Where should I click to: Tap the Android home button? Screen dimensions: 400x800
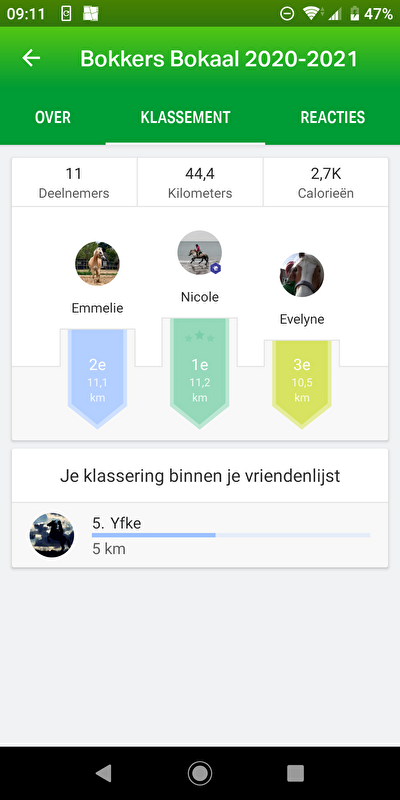click(x=200, y=773)
